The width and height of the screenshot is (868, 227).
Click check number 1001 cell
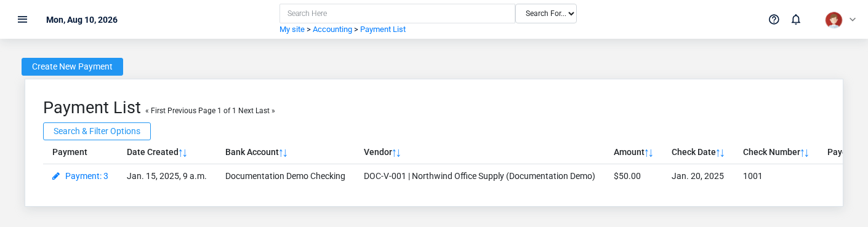[x=753, y=176]
